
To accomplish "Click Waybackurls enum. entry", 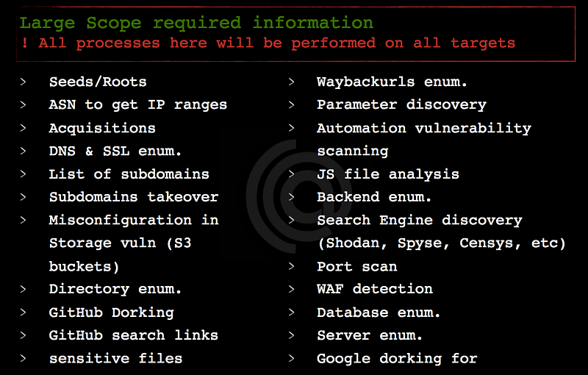I will coord(392,82).
